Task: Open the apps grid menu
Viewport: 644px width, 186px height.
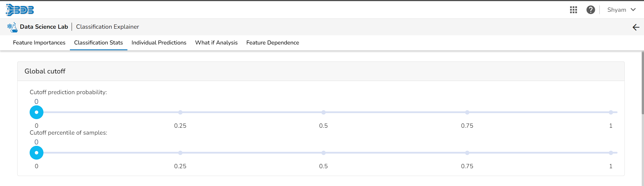Action: [x=573, y=10]
